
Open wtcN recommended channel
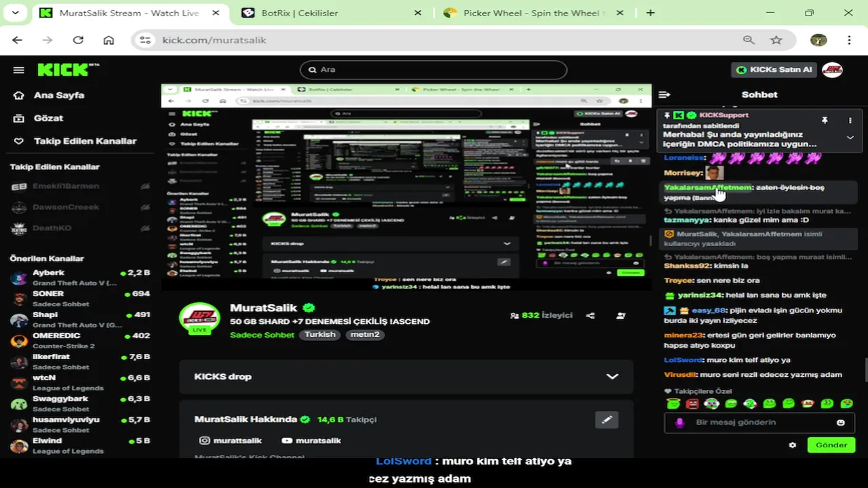(80, 383)
